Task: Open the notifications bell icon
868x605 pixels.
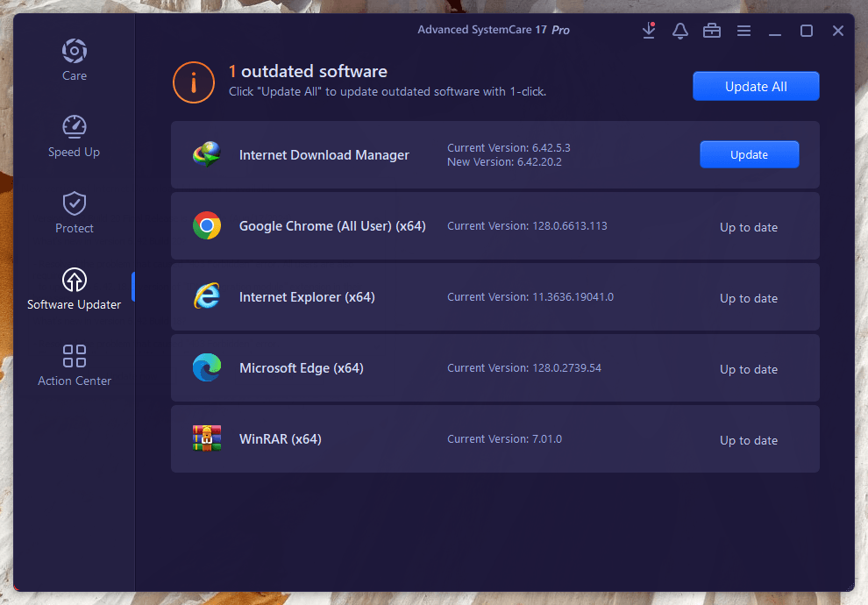Action: click(x=680, y=31)
